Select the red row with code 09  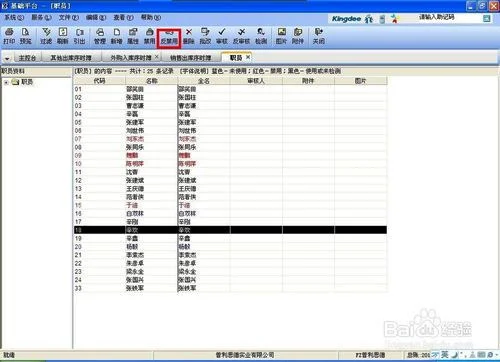click(230, 155)
